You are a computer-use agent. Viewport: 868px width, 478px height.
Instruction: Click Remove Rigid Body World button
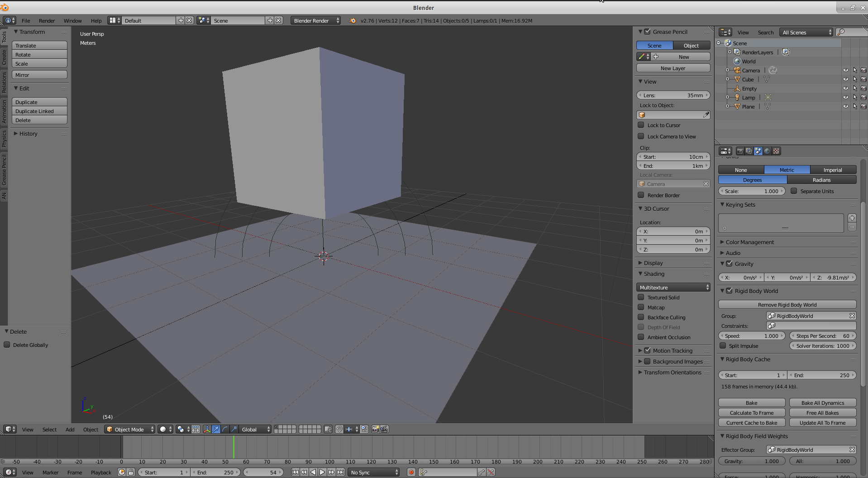click(x=787, y=304)
